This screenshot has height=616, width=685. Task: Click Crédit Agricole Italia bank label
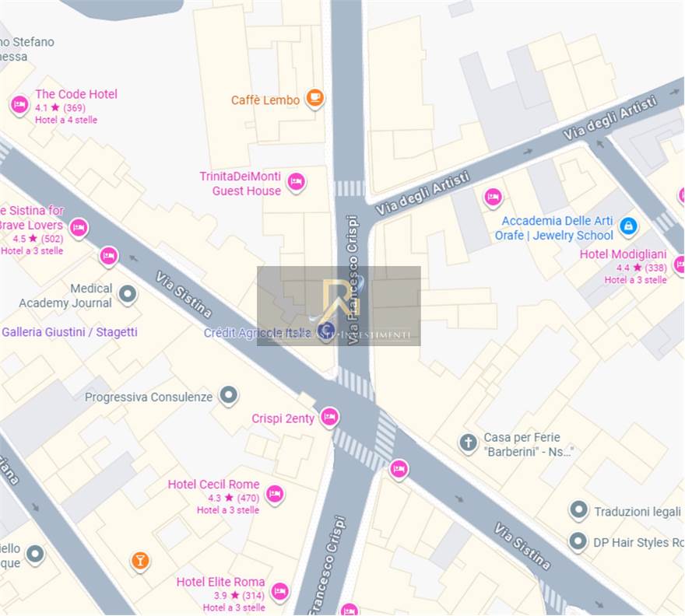coord(258,333)
